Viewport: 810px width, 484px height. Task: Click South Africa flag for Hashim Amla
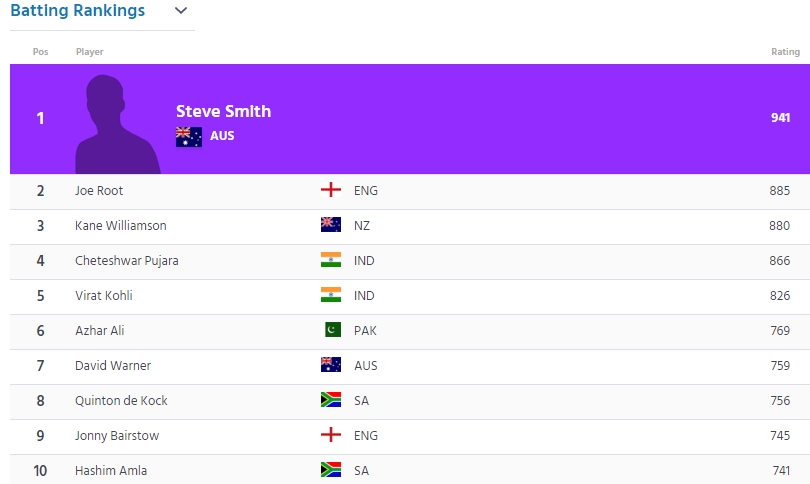[330, 469]
